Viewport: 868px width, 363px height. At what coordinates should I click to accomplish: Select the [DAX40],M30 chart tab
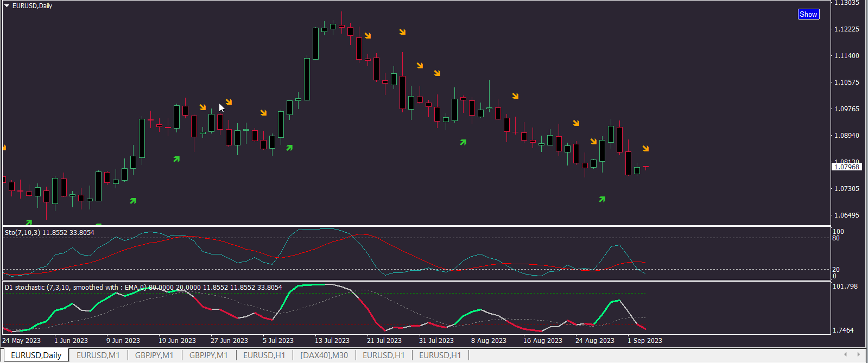click(x=324, y=355)
